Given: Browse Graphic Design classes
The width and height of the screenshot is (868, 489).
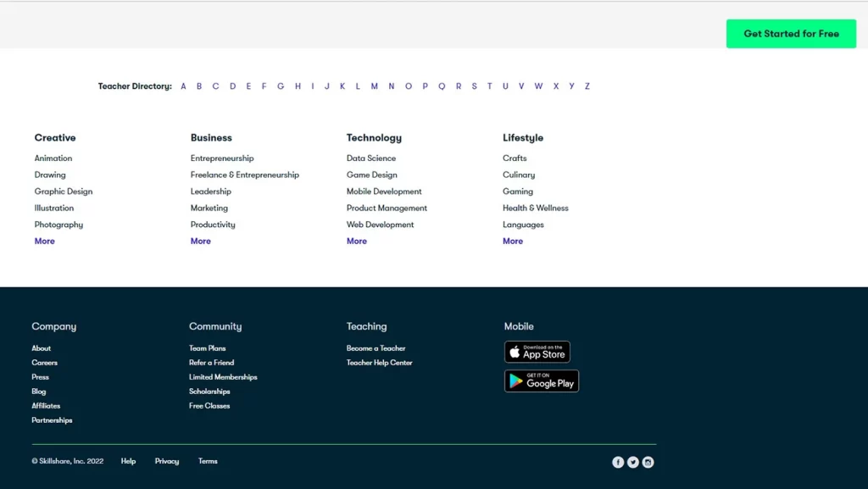Looking at the screenshot, I should 64,192.
